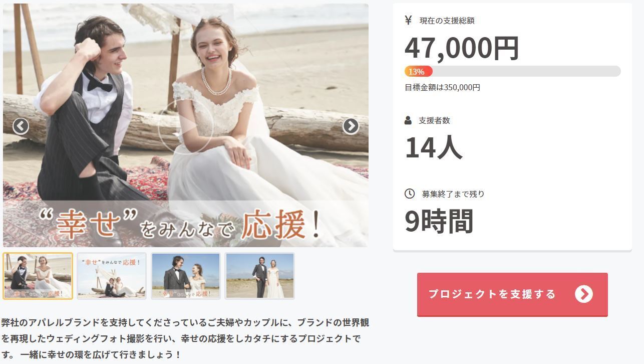Select the third thumbnail of the couple close-up

click(x=186, y=276)
